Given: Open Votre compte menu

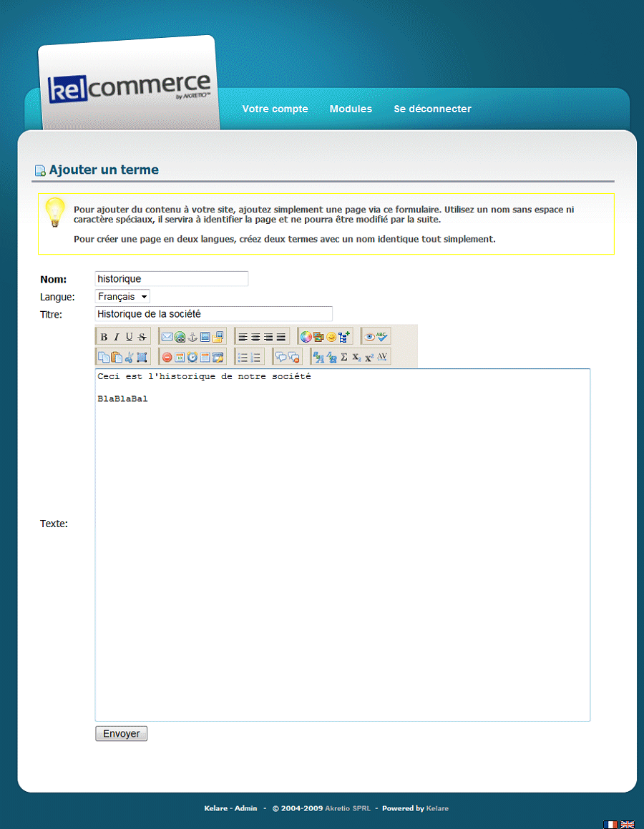Looking at the screenshot, I should [x=275, y=109].
